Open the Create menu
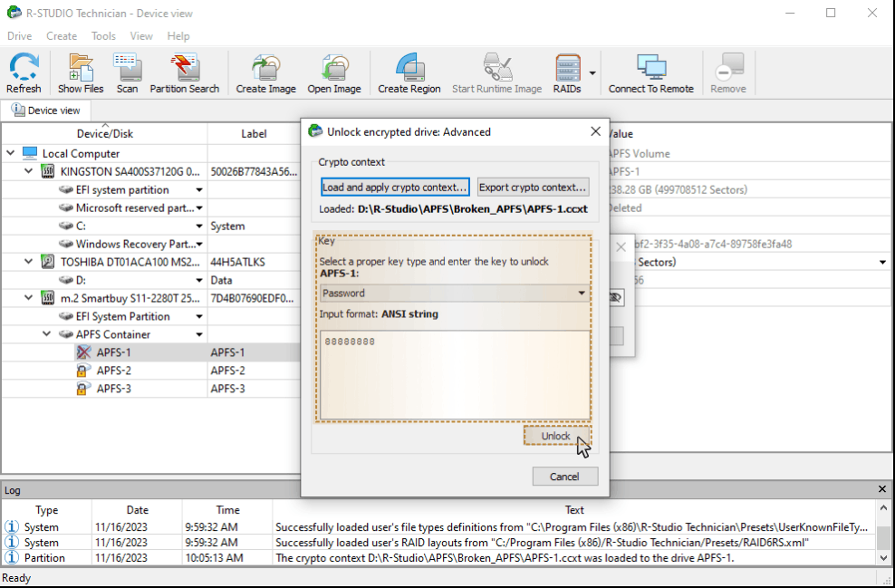 [62, 35]
